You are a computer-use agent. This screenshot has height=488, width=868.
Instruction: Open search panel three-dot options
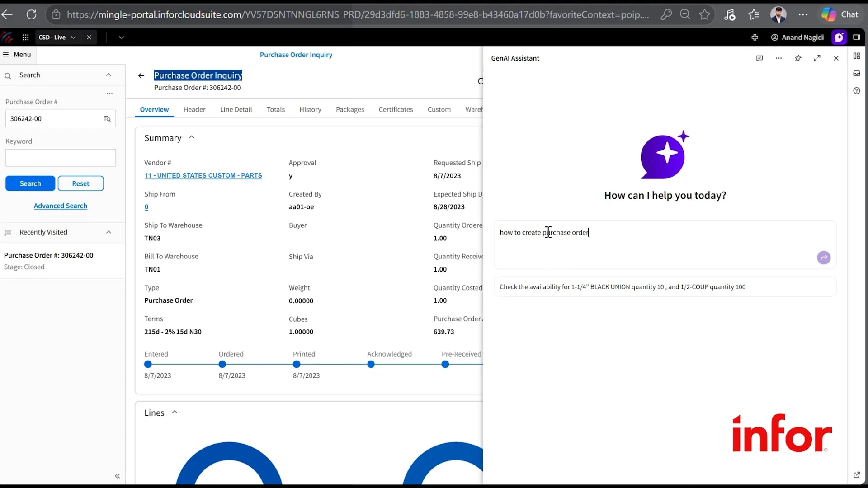click(109, 94)
